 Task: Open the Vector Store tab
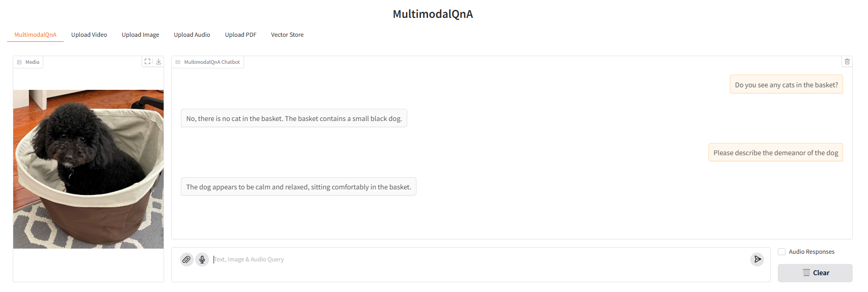point(287,35)
